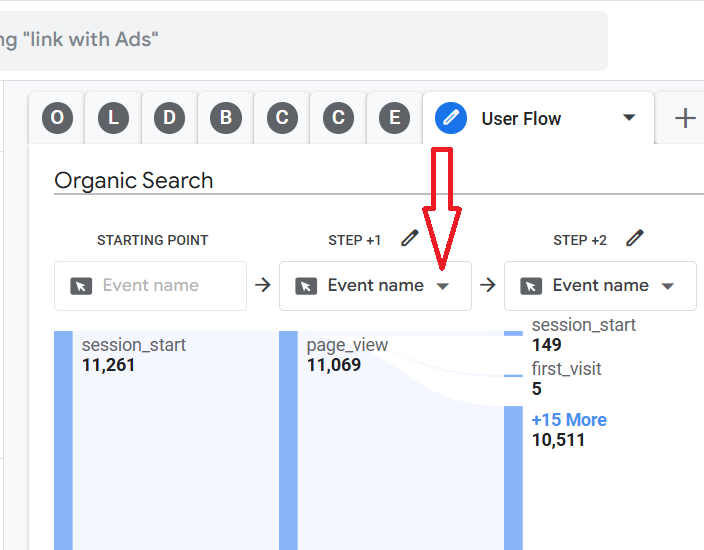Select the circular D tab icon
The width and height of the screenshot is (704, 550).
click(169, 118)
